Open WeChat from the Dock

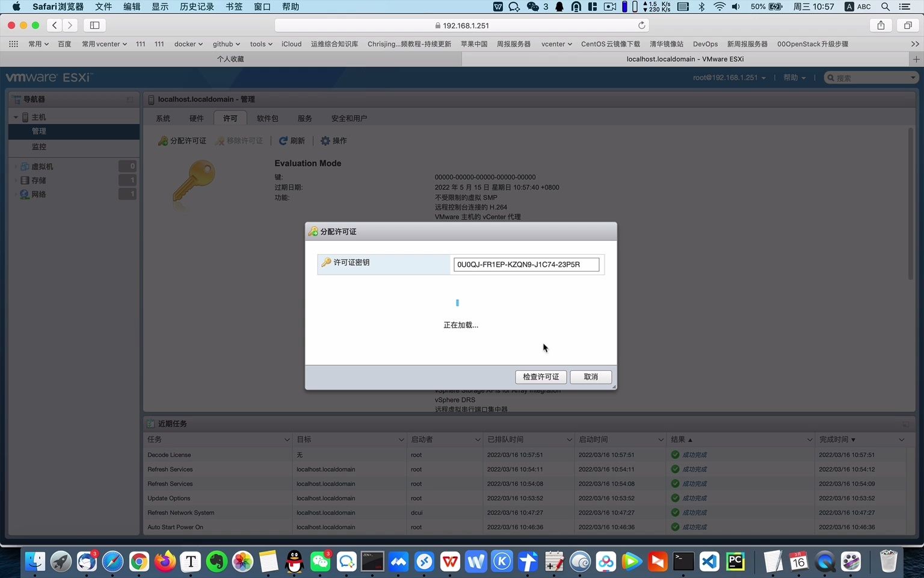(321, 562)
